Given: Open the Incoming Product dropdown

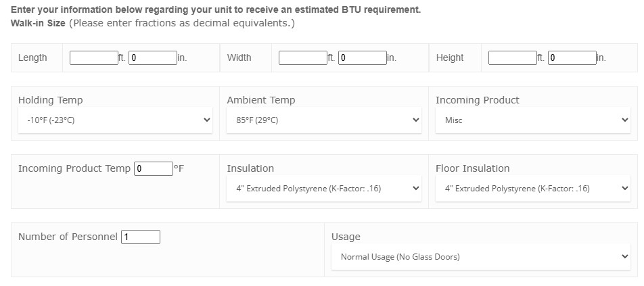Looking at the screenshot, I should [x=533, y=120].
